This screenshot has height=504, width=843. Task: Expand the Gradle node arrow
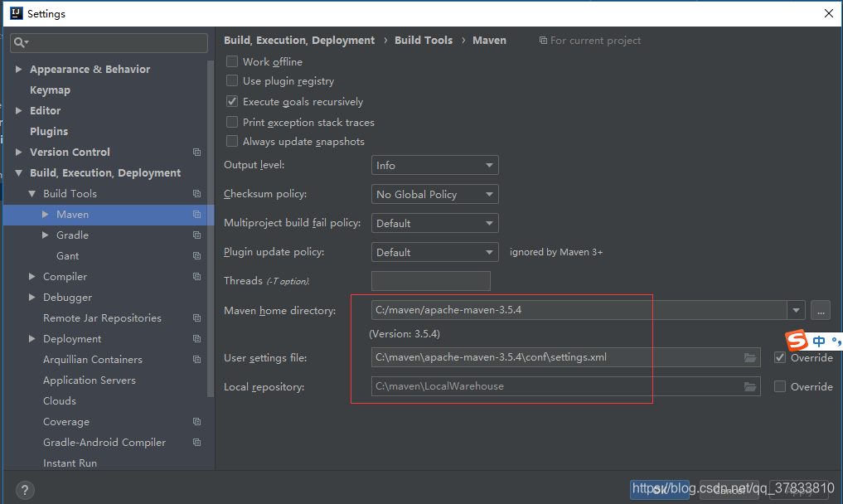pos(45,235)
